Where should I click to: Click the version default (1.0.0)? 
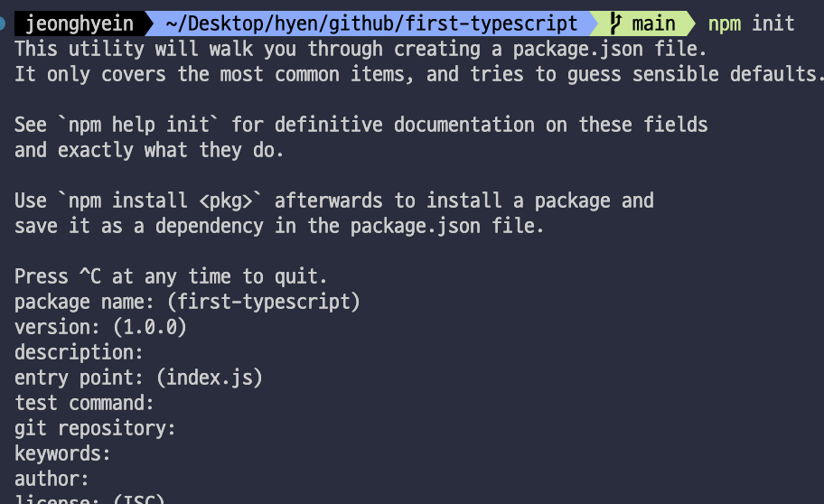coord(150,327)
